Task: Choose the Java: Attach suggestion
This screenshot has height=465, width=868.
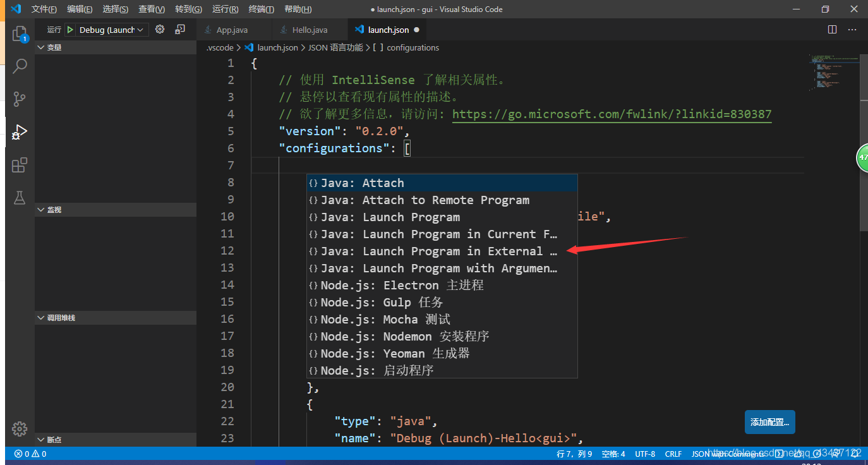Action: coord(442,183)
